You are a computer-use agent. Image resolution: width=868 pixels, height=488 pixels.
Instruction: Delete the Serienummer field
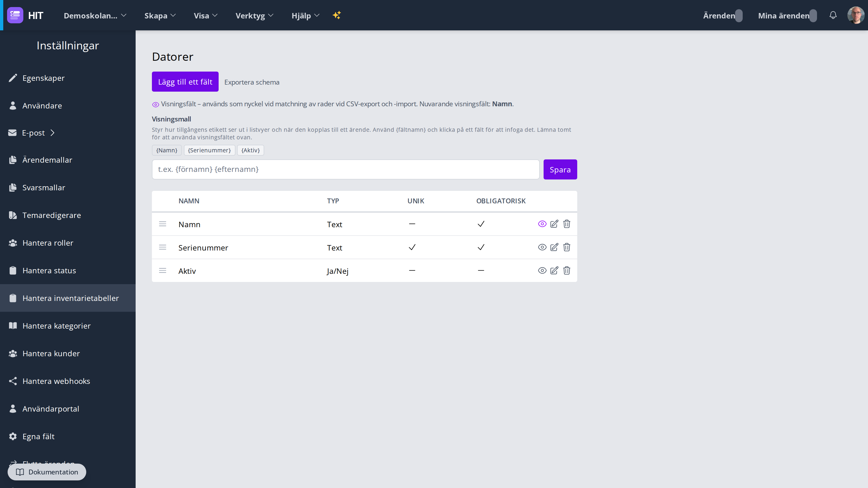point(567,247)
